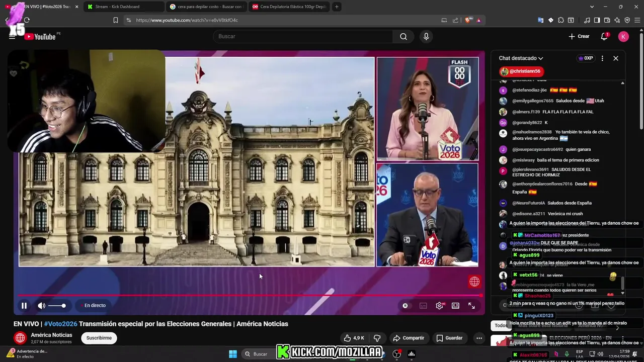Close the live chat panel
Image resolution: width=644 pixels, height=362 pixels.
point(616,58)
